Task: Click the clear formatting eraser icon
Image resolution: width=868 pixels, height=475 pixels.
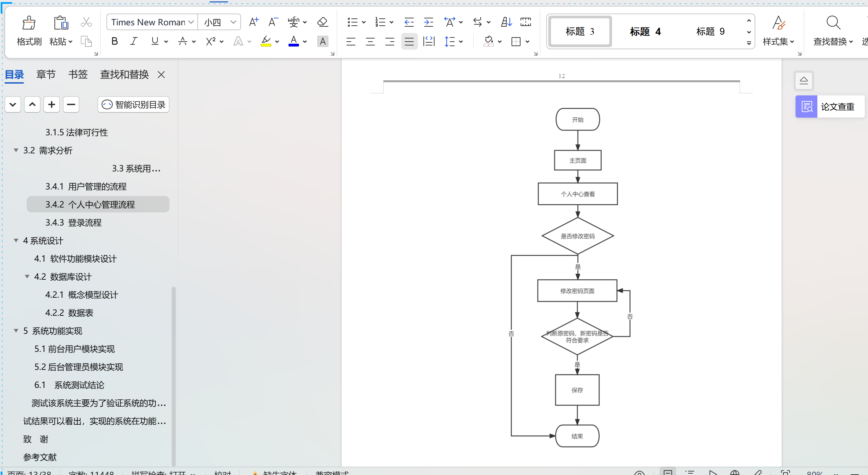Action: 322,22
